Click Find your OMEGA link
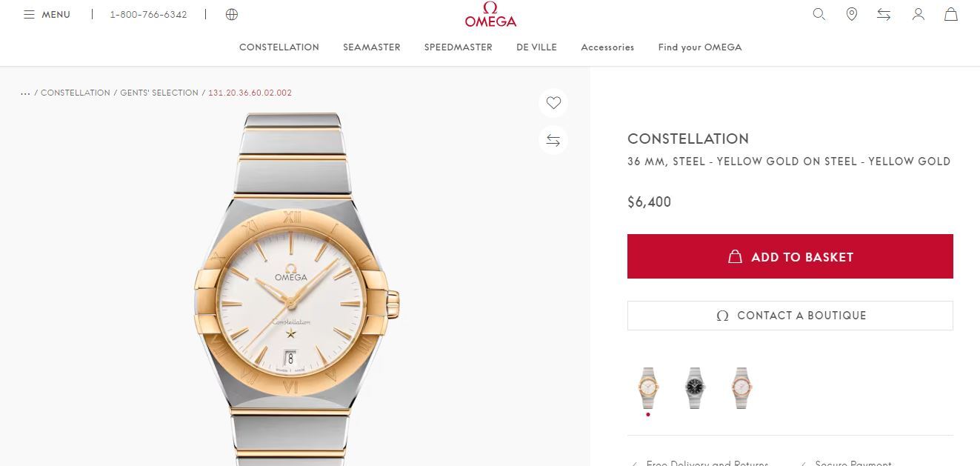This screenshot has width=980, height=466. coord(700,47)
